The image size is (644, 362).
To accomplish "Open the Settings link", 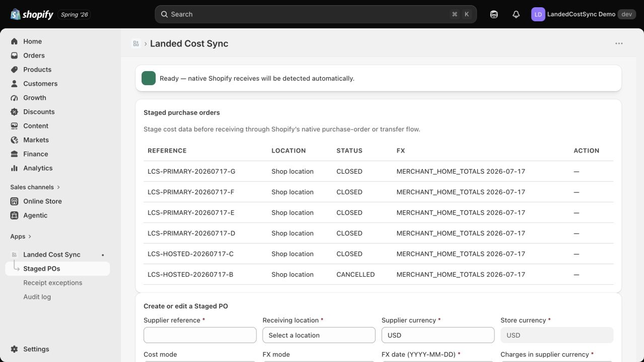I will point(36,349).
